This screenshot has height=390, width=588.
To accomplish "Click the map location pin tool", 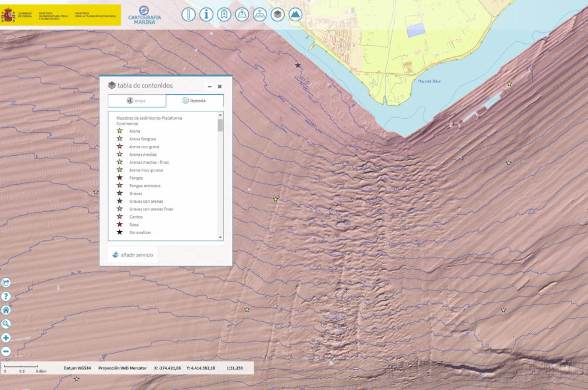I will click(x=242, y=14).
